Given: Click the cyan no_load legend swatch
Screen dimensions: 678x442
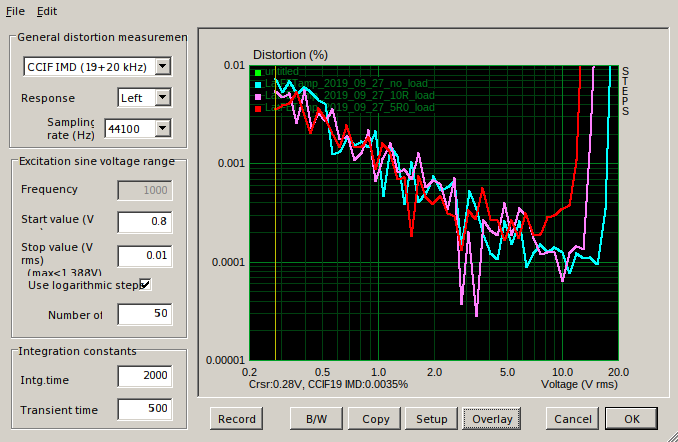Looking at the screenshot, I should (258, 85).
